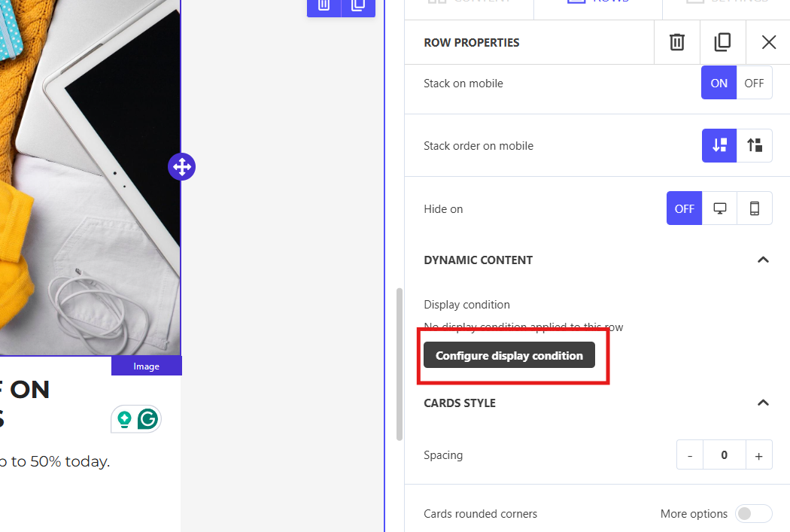The height and width of the screenshot is (532, 790).
Task: Delete the row using the trash icon in Row Properties
Action: tap(676, 42)
